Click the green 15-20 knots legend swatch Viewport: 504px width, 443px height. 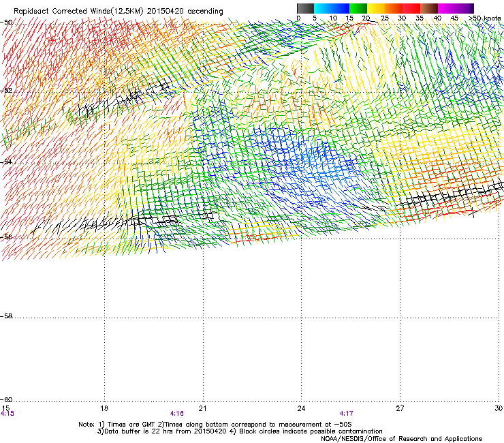pos(358,8)
